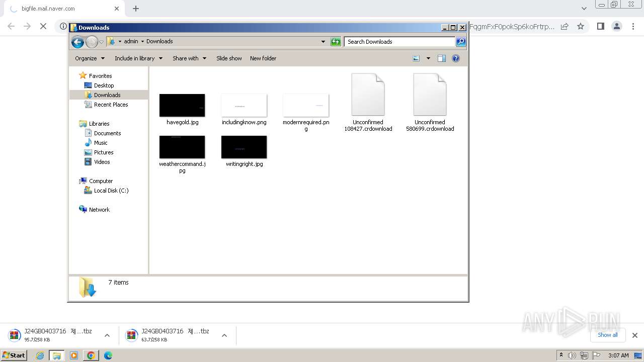Click Chrome share page icon
Image resolution: width=644 pixels, height=362 pixels.
click(x=565, y=26)
